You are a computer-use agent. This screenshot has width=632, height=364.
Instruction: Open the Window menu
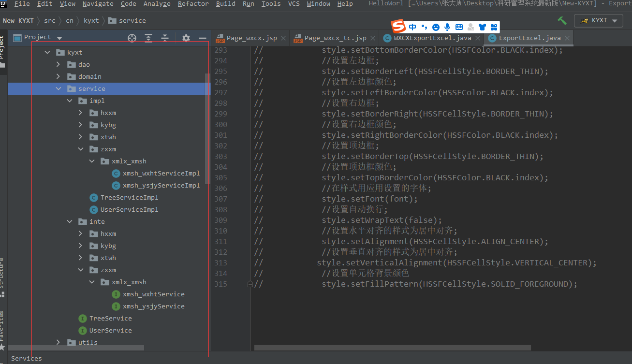tap(319, 4)
